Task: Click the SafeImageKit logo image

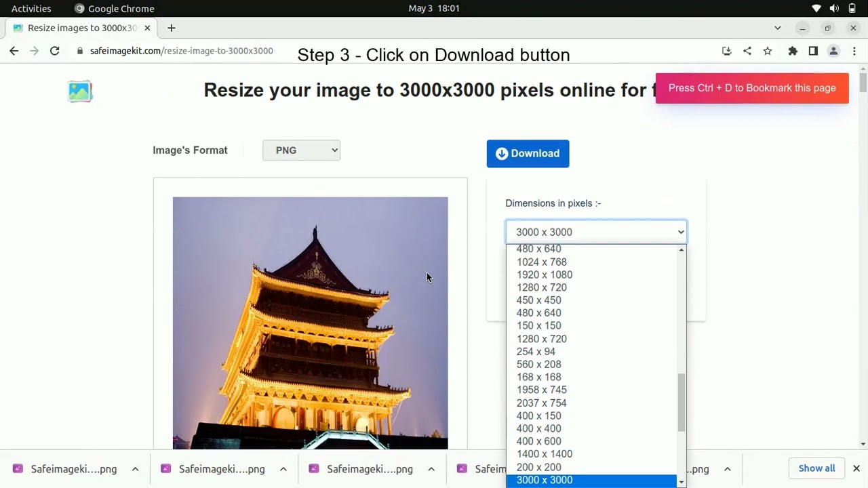Action: [79, 91]
